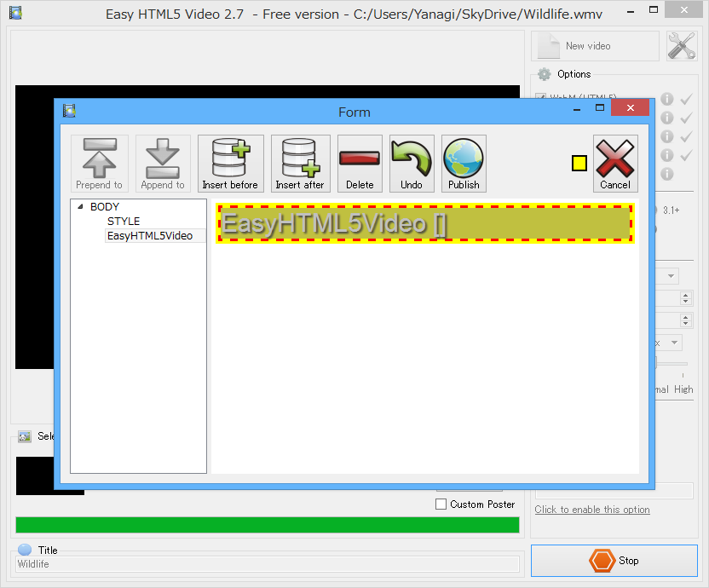709x588 pixels.
Task: Follow Click to enable this option link
Action: 592,510
